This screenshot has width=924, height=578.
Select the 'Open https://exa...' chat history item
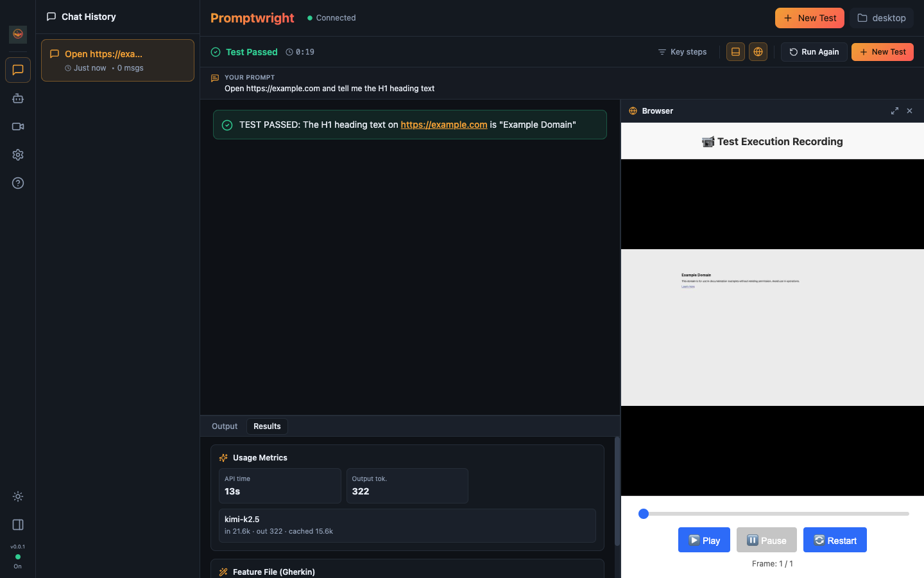[x=117, y=60]
